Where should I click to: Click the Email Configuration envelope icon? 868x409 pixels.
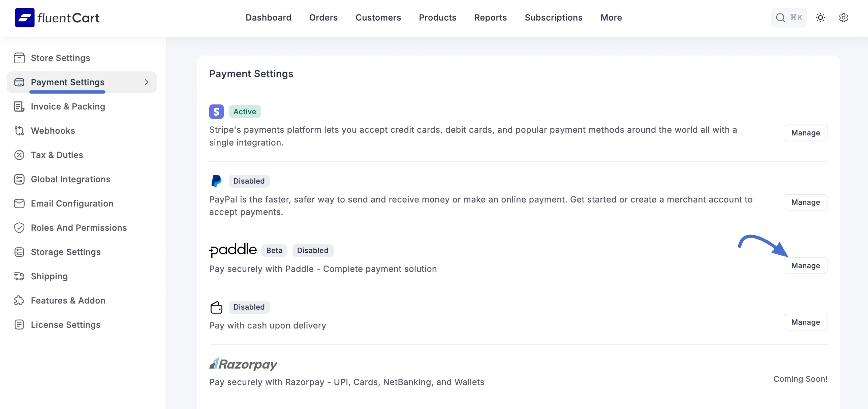19,203
